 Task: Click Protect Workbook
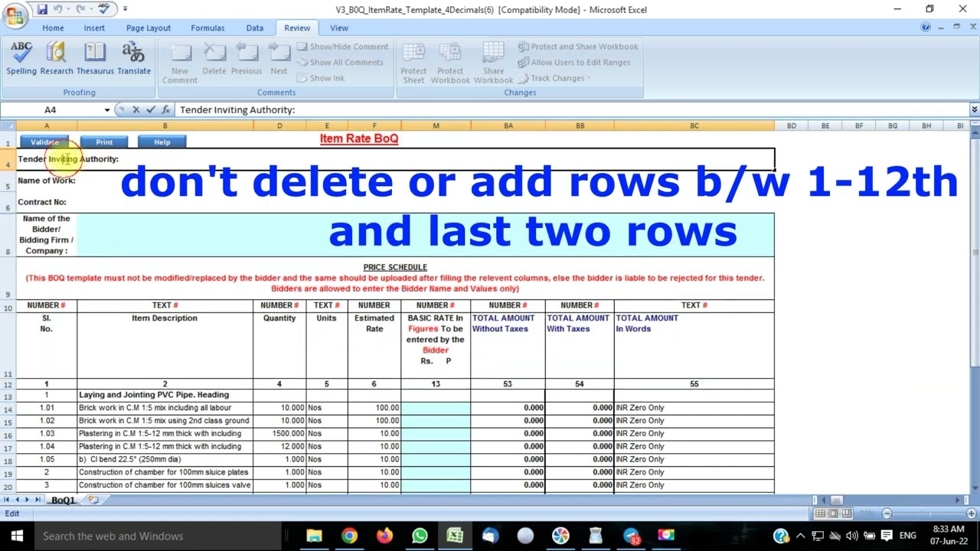[x=450, y=63]
